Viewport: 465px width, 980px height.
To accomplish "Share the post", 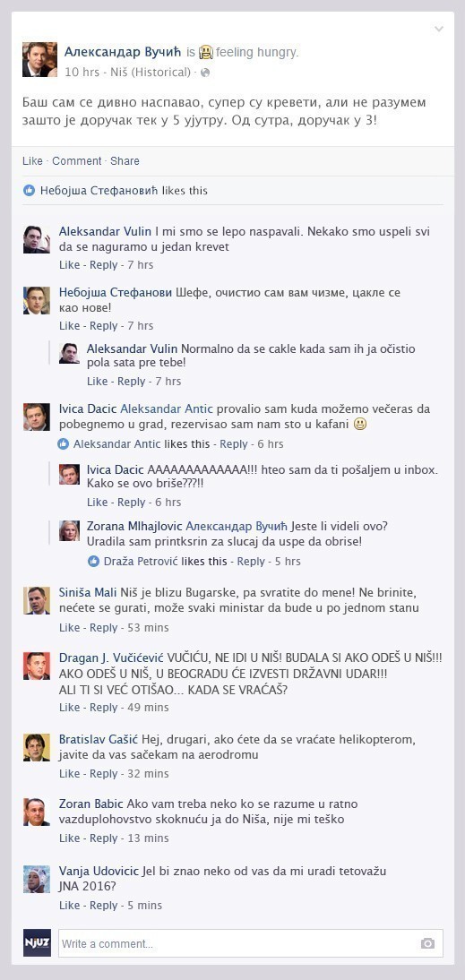I will 125,160.
